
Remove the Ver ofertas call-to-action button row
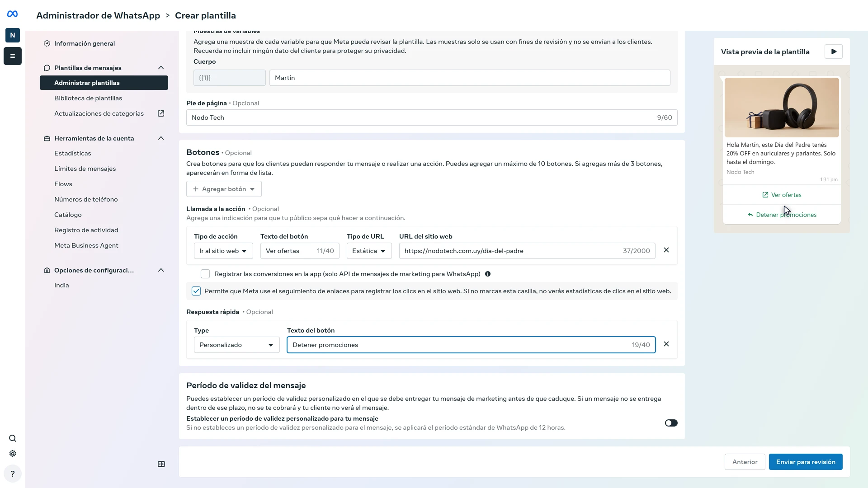pyautogui.click(x=666, y=250)
